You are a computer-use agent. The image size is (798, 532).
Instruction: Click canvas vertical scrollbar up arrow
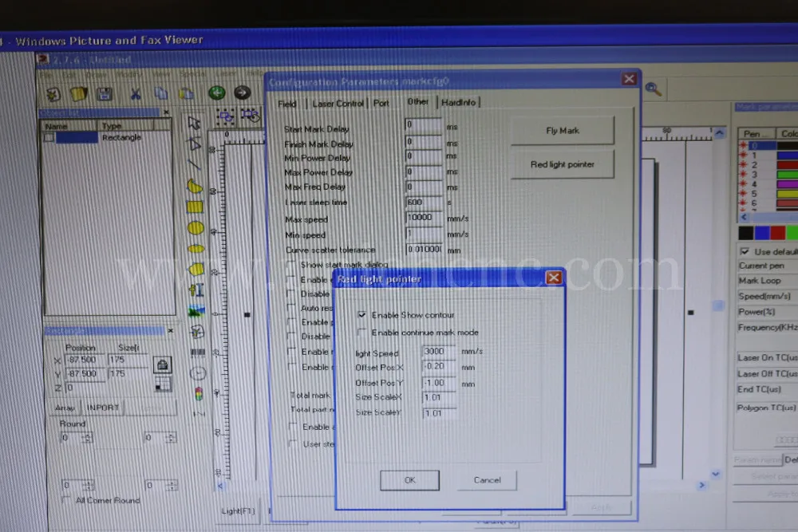pos(719,133)
